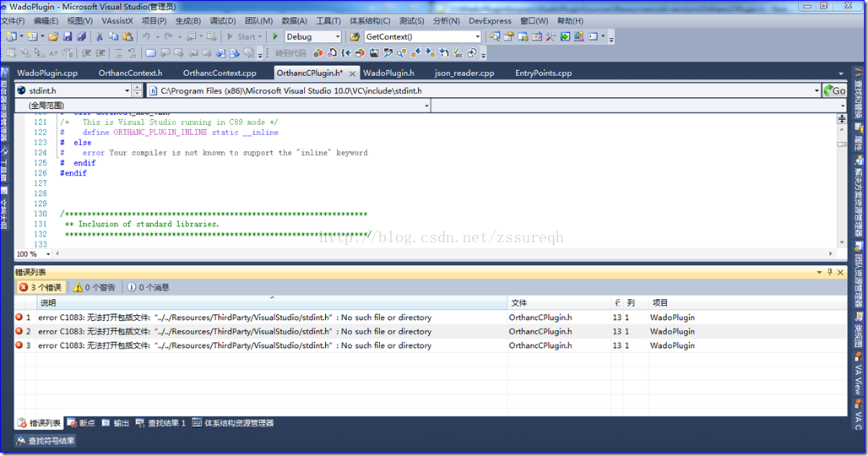The height and width of the screenshot is (456, 868).
Task: Click the Copy icon in the toolbar
Action: (x=113, y=36)
